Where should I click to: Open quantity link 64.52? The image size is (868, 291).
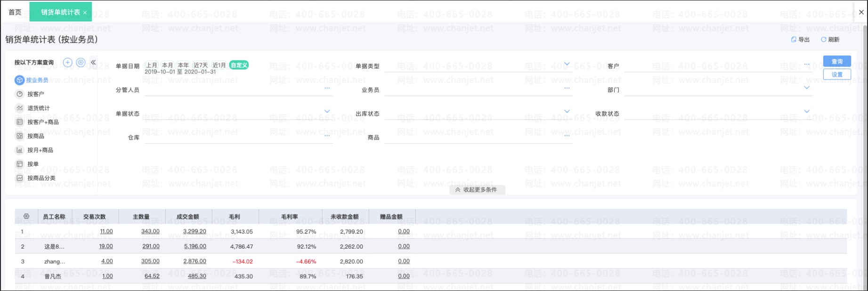point(152,276)
